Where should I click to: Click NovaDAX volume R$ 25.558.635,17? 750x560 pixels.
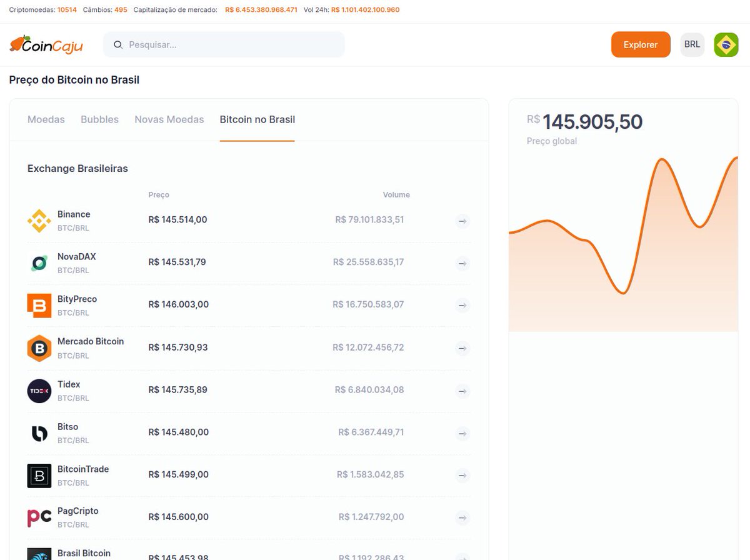pos(368,262)
